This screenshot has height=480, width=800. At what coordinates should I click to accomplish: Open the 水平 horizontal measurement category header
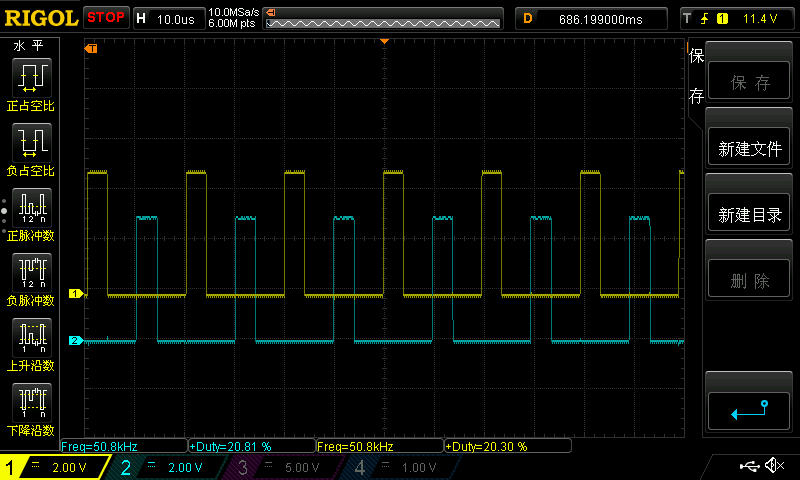pyautogui.click(x=27, y=46)
